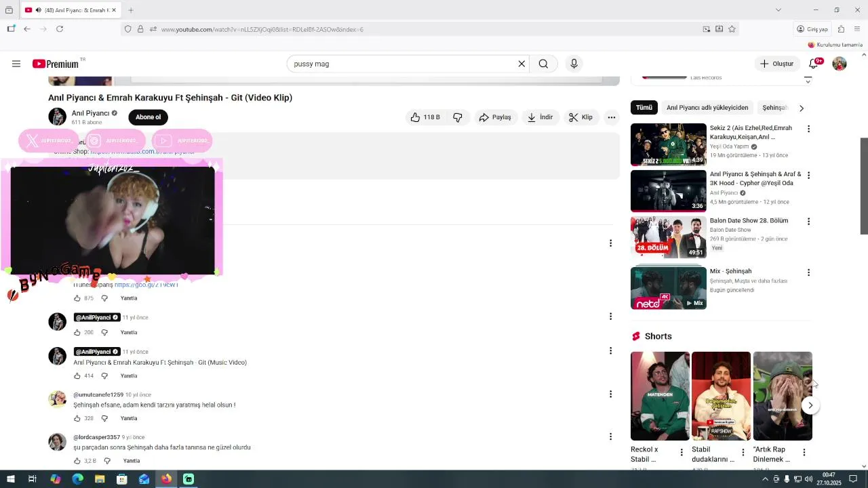Start voice search with microphone
The width and height of the screenshot is (868, 488).
(x=574, y=64)
